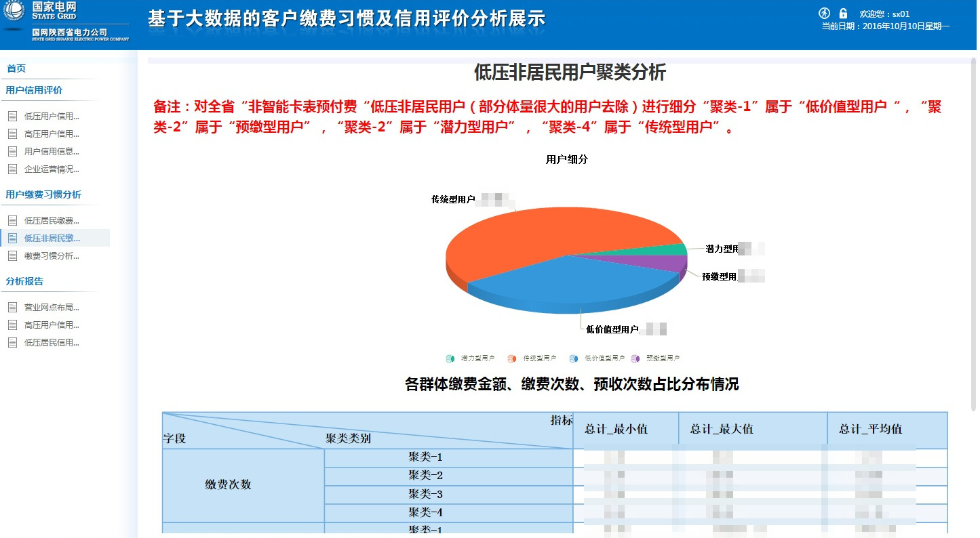Click 聚类-1 row under 缴费次数
The height and width of the screenshot is (538, 980).
[449, 458]
